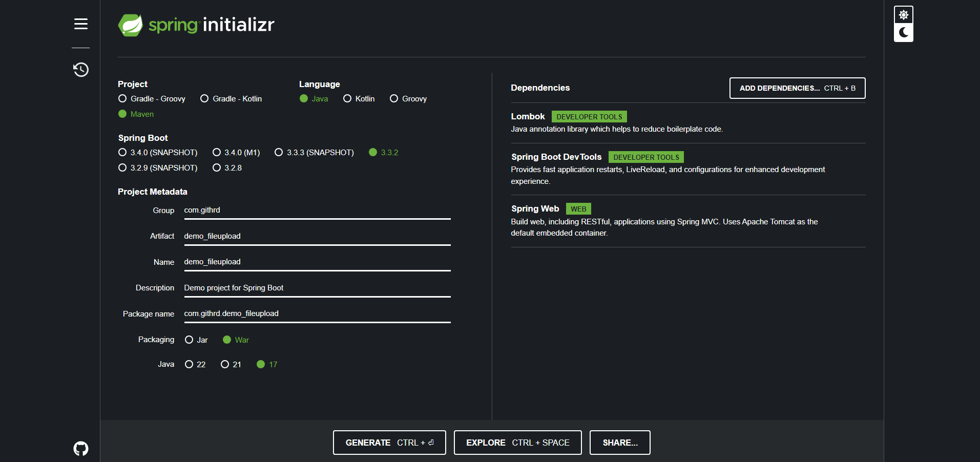Edit the Name input field

[x=317, y=262]
